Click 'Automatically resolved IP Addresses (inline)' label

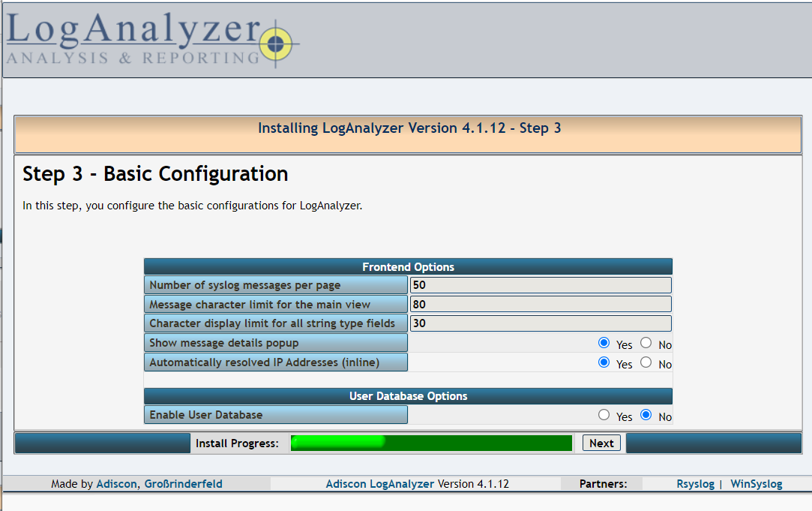point(264,362)
